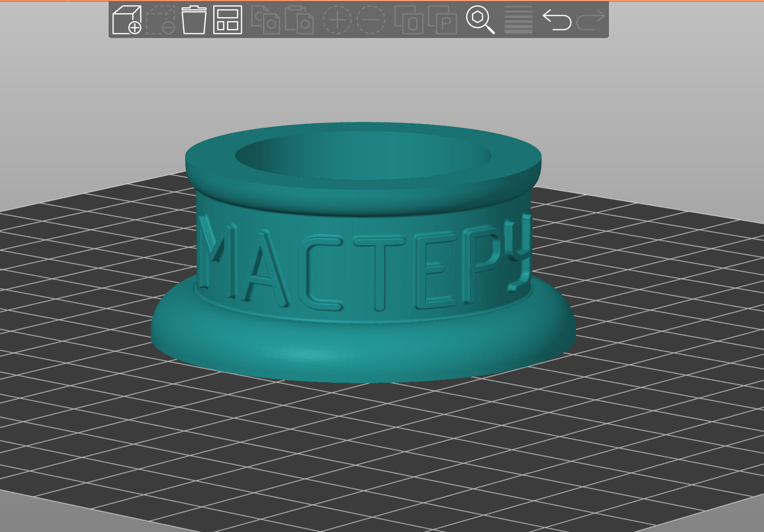This screenshot has width=764, height=532.
Task: Click the Arrange objects icon
Action: (228, 20)
